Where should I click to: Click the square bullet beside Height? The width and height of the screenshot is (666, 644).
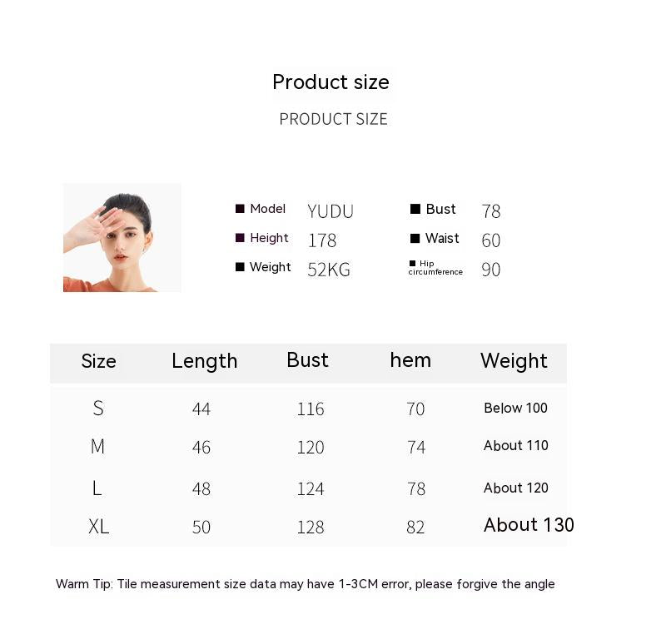(240, 238)
